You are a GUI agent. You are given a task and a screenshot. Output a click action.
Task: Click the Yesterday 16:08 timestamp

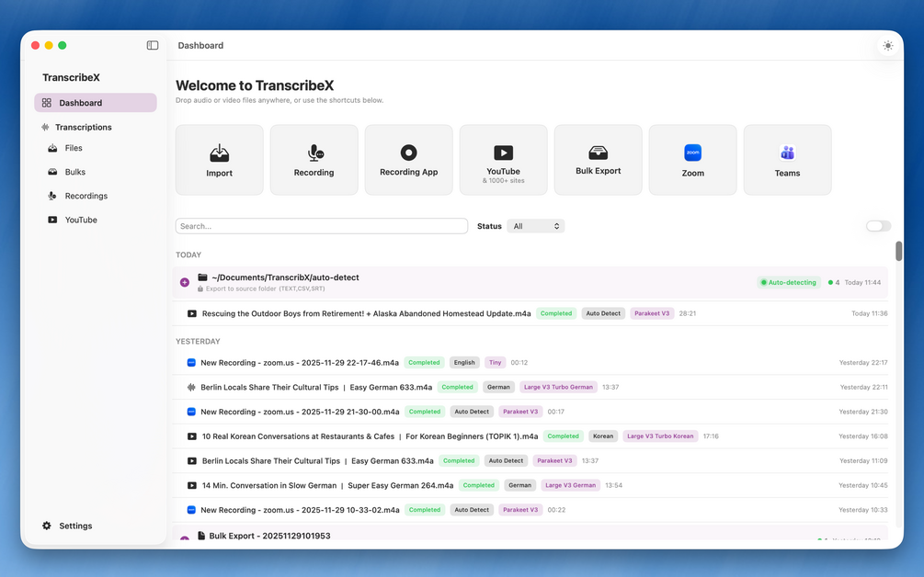862,436
